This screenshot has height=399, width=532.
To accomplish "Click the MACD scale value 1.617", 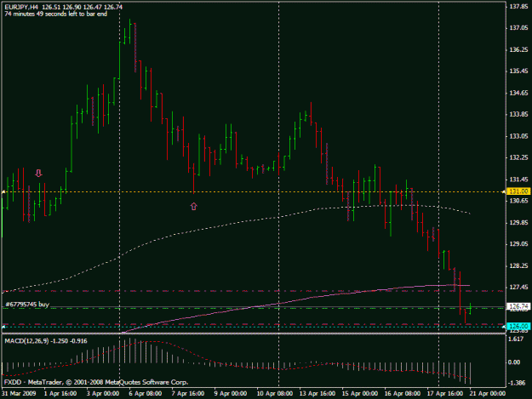I will 516,339.
